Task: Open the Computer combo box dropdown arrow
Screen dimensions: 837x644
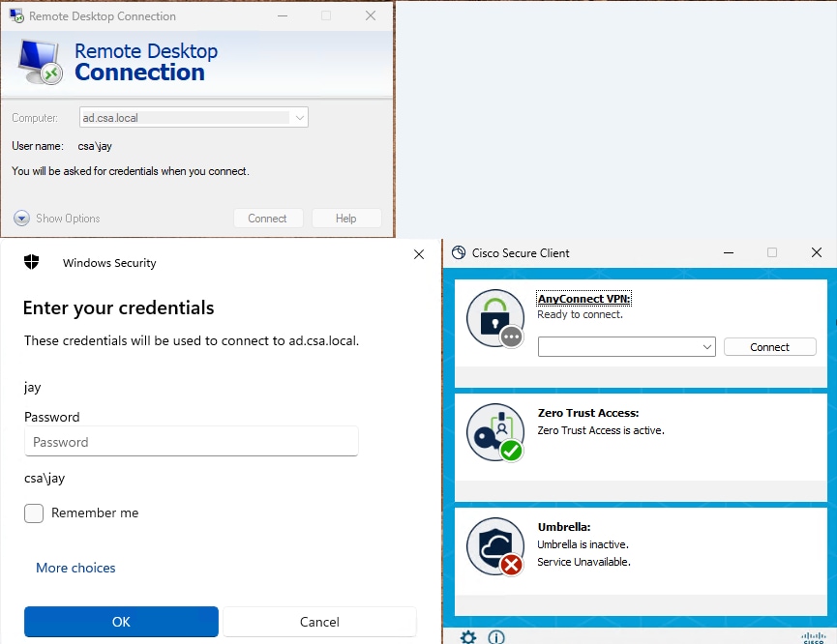Action: click(x=300, y=117)
